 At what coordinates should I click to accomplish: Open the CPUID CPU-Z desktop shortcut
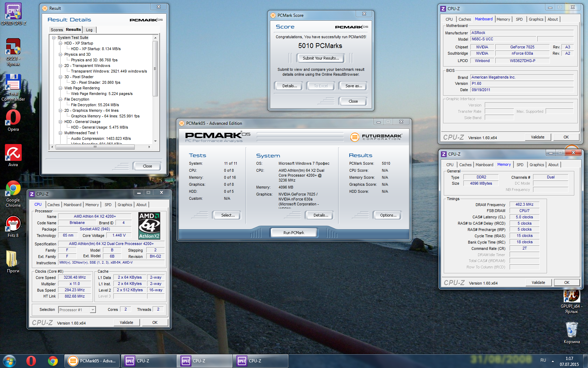tap(13, 14)
